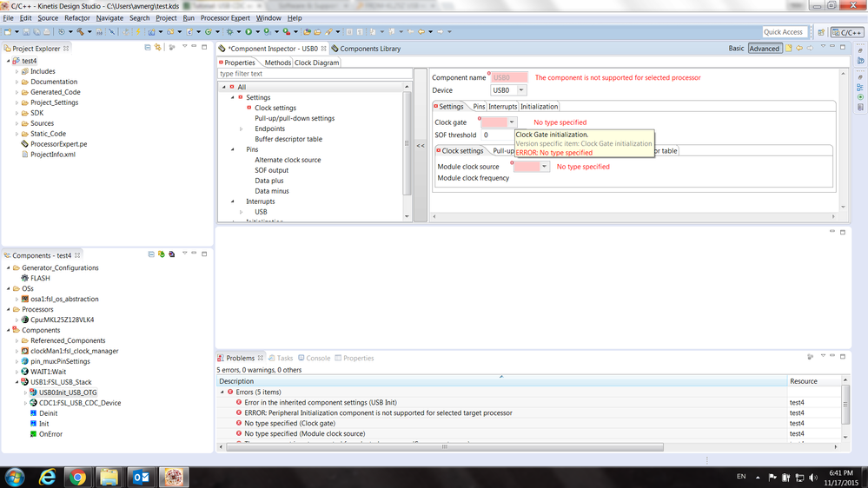Open the Module clock source dropdown
The width and height of the screenshot is (868, 488).
tap(544, 167)
